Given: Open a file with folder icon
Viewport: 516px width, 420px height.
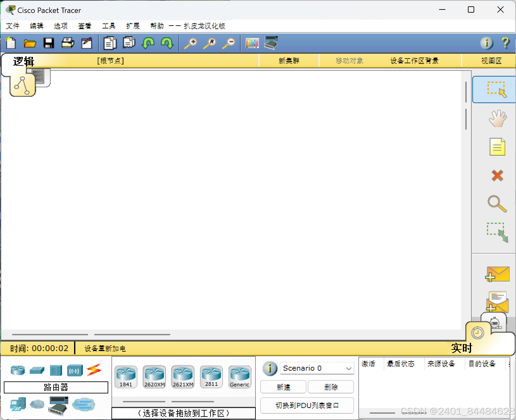Looking at the screenshot, I should click(30, 43).
